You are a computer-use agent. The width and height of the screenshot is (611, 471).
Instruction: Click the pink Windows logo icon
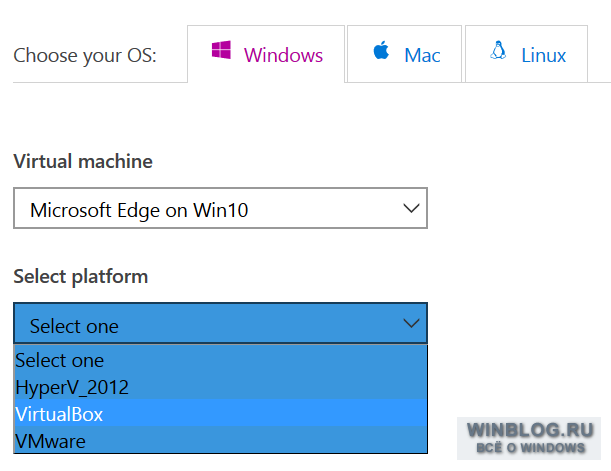coord(221,50)
